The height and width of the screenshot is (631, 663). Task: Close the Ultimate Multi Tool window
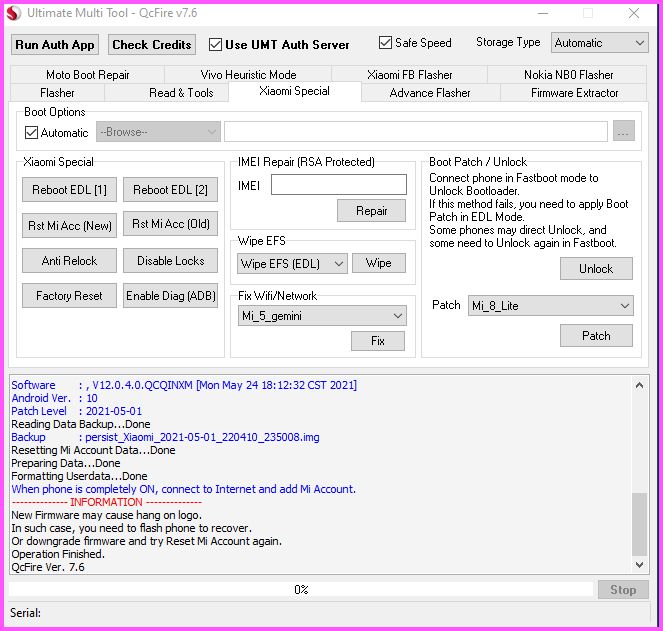click(633, 14)
